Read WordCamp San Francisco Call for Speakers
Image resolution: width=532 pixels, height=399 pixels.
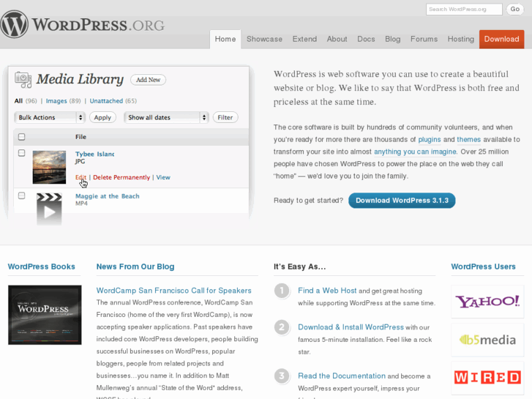coord(173,291)
